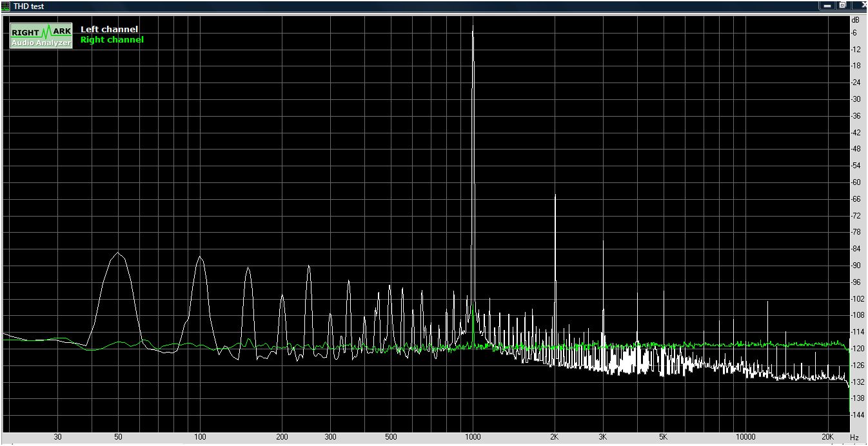Click the '-108' level axis label
The height and width of the screenshot is (446, 868).
point(858,315)
